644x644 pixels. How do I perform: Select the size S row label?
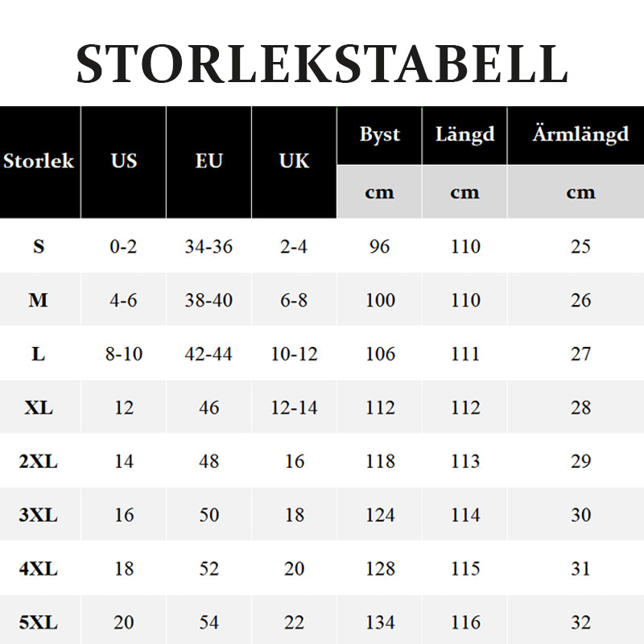click(39, 246)
